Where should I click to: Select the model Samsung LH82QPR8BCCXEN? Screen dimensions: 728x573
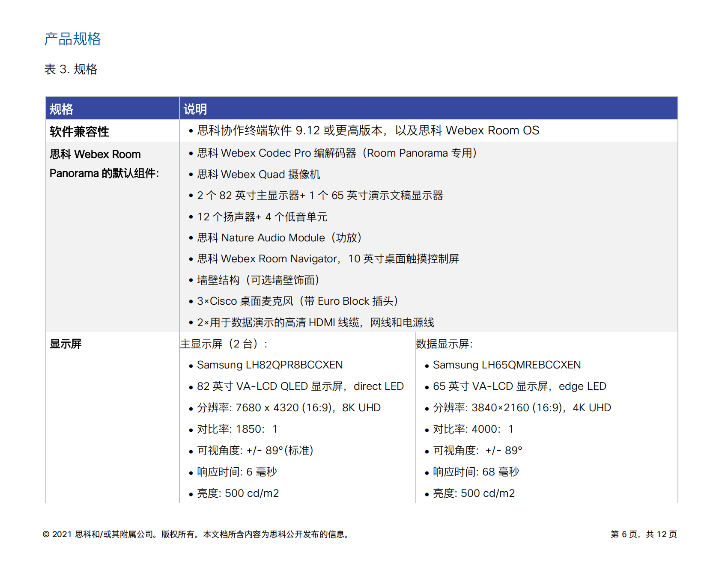(x=270, y=365)
